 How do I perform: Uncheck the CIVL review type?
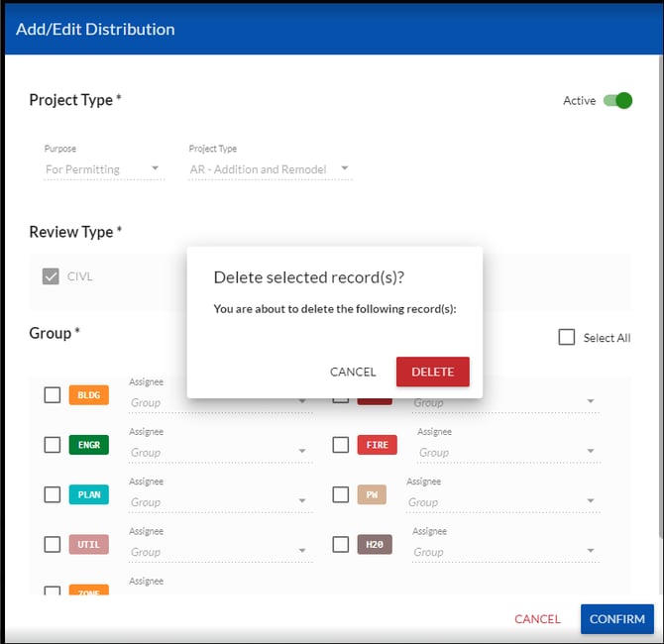pyautogui.click(x=51, y=276)
